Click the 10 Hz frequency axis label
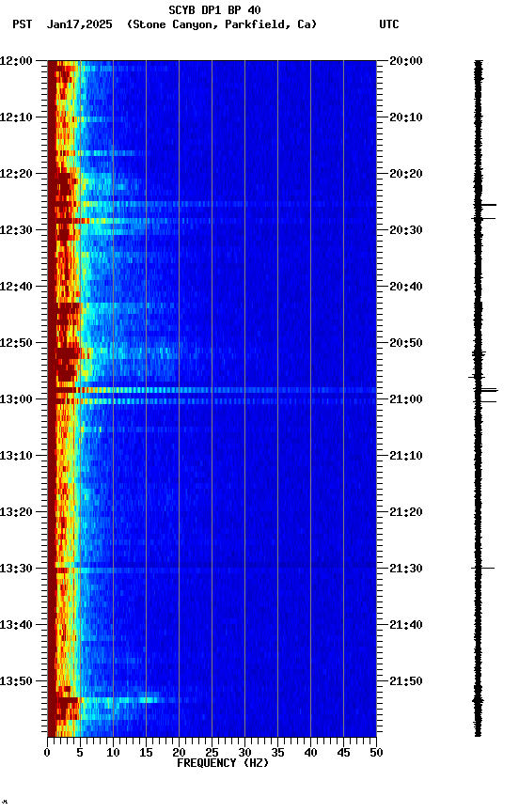 point(113,753)
